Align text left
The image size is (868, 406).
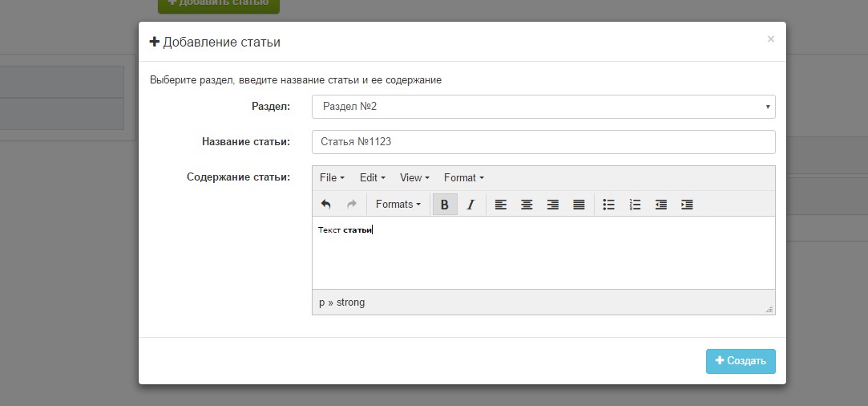click(500, 205)
